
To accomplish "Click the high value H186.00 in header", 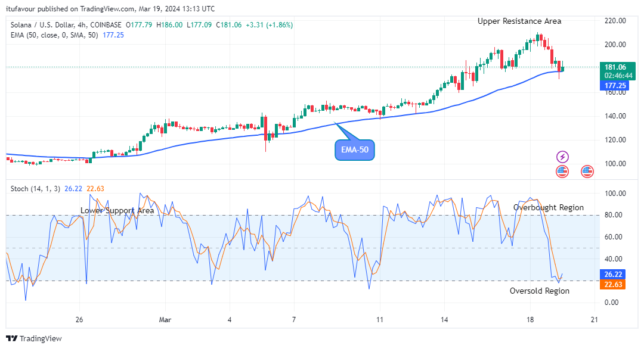I will (x=169, y=25).
